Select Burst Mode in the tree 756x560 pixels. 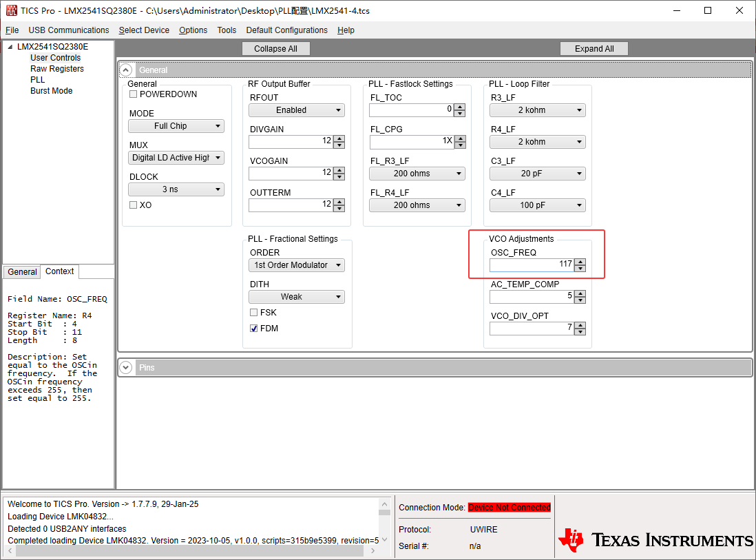51,91
